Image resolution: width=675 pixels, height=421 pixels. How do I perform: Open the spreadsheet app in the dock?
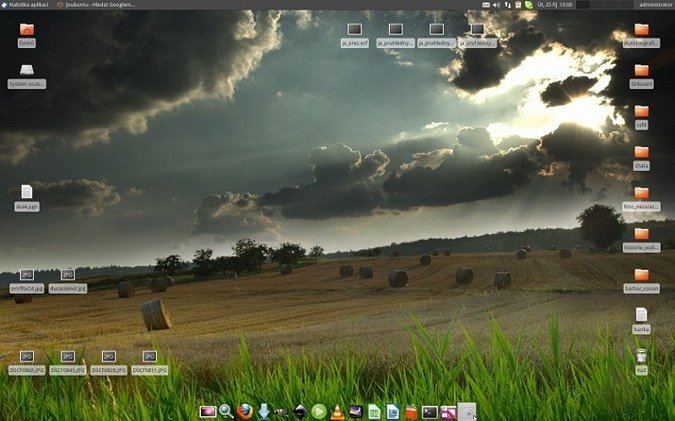(373, 411)
